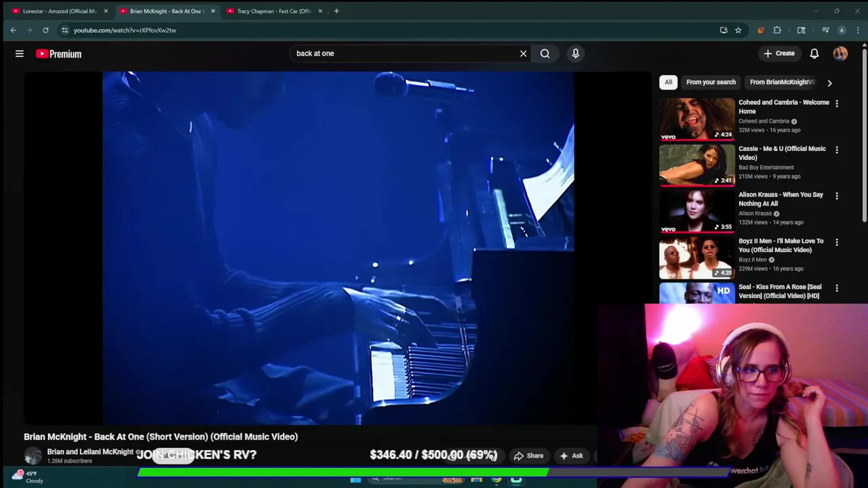This screenshot has height=488, width=868.
Task: Open Brian and Leilani McKnight channel name
Action: (x=91, y=452)
